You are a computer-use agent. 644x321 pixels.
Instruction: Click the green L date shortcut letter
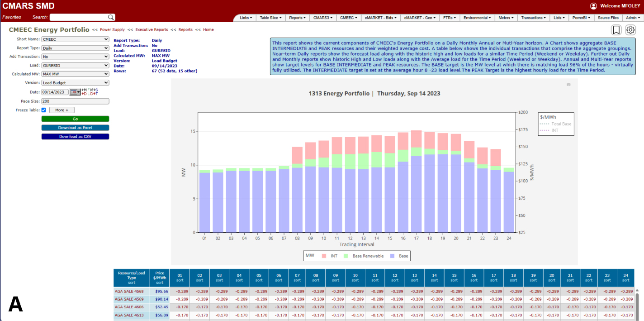[89, 94]
